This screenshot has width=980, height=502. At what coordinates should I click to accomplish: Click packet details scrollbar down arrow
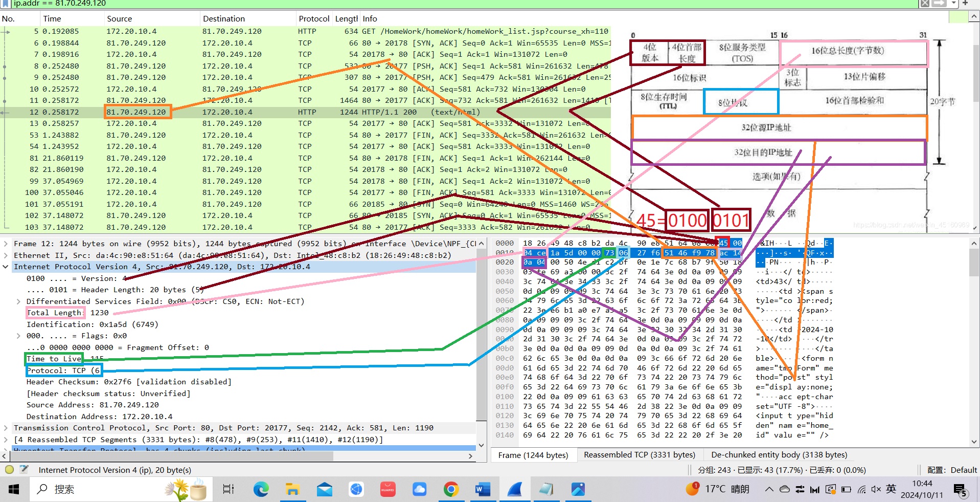pyautogui.click(x=481, y=445)
